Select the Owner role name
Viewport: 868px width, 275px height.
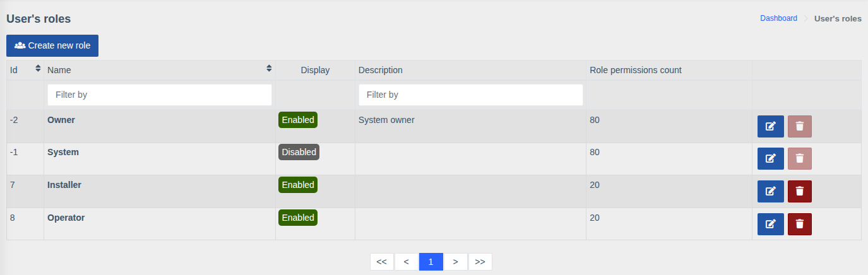tap(61, 120)
